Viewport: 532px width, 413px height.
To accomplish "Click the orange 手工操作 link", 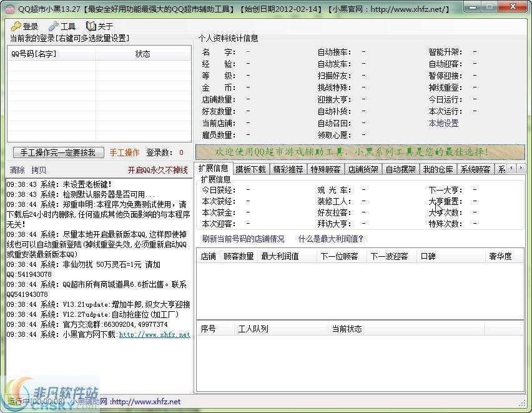I will click(124, 152).
